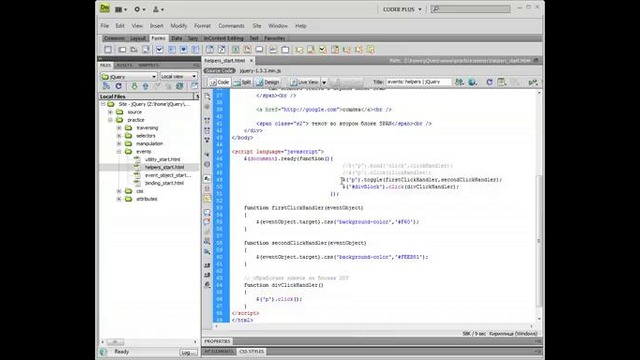Viewport: 640px width, 360px height.
Task: Click the Put Files up-arrow icon
Action: pyautogui.click(x=145, y=86)
